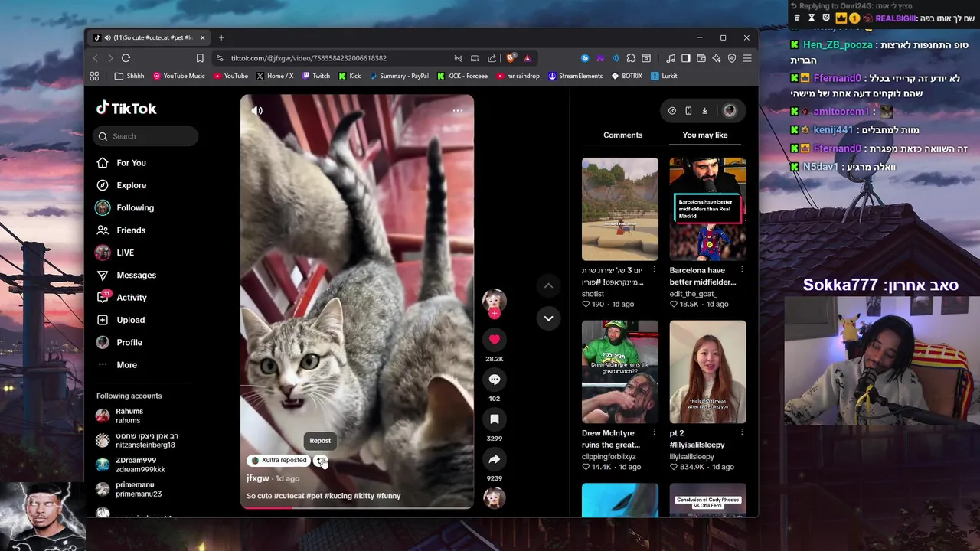Open the Explore page
This screenshot has height=551, width=980.
131,185
